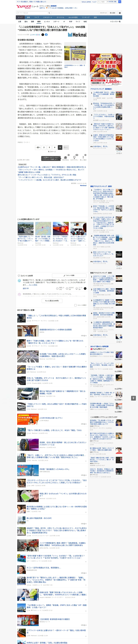Dismiss the 岡山県 道の駅 recommended card
Image resolution: width=138 pixels, height=644 pixels.
[x=50, y=245]
